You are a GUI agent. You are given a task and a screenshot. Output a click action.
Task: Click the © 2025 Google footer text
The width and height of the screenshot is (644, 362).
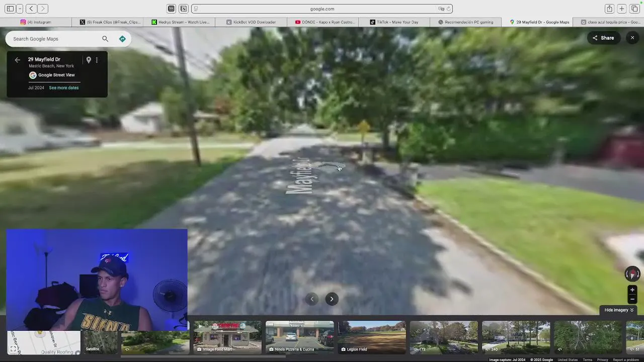coord(541,360)
